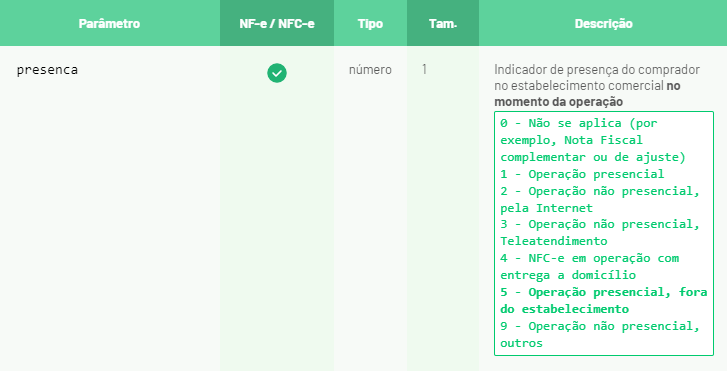Select the presenca parameter name
Viewport: 727px width, 371px height.
tap(47, 70)
